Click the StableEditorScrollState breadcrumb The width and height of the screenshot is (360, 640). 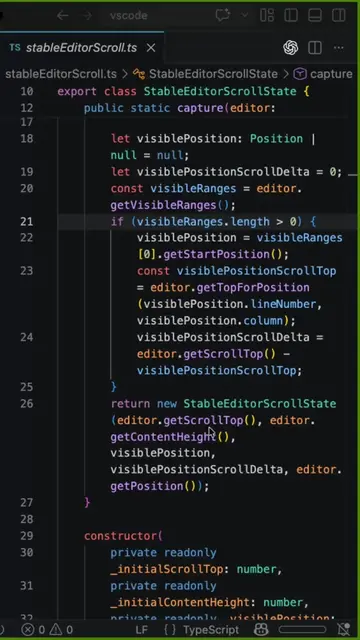(x=213, y=74)
